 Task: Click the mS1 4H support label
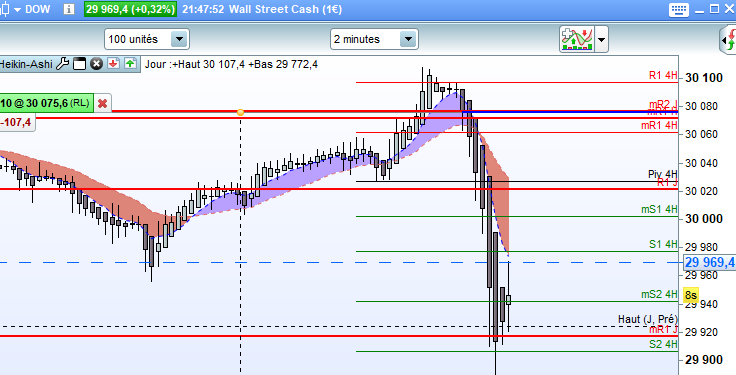point(659,209)
